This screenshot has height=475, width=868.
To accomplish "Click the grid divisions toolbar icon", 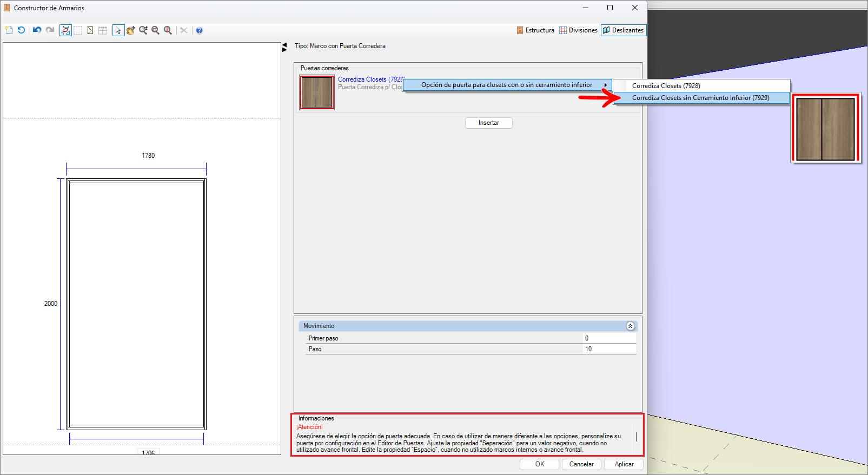I will coord(103,30).
